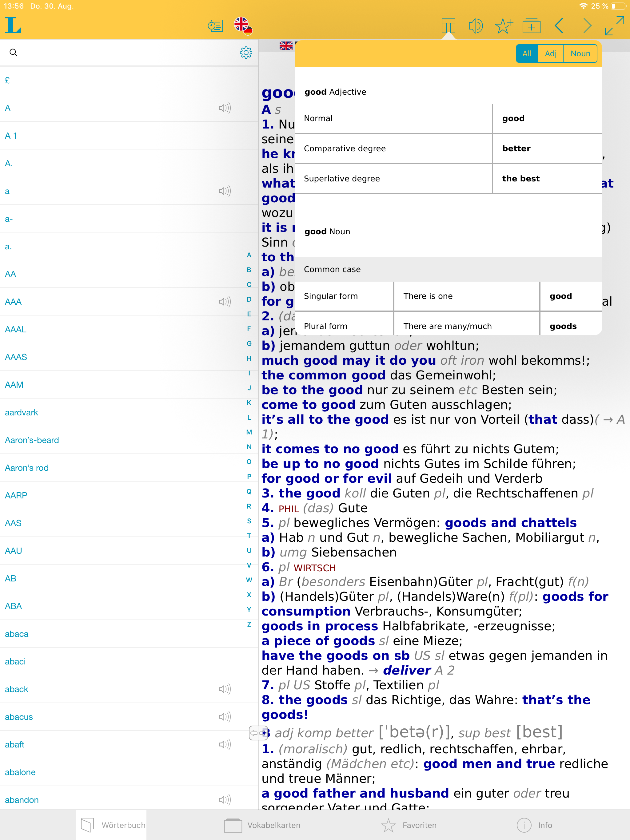The width and height of the screenshot is (630, 840).
Task: Open the search history icon
Action: tap(215, 26)
